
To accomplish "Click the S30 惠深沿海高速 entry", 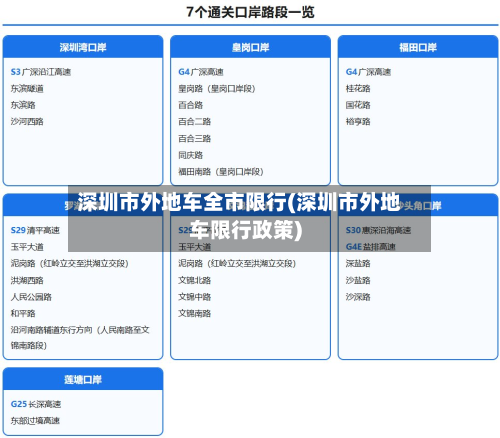I will pyautogui.click(x=378, y=230).
